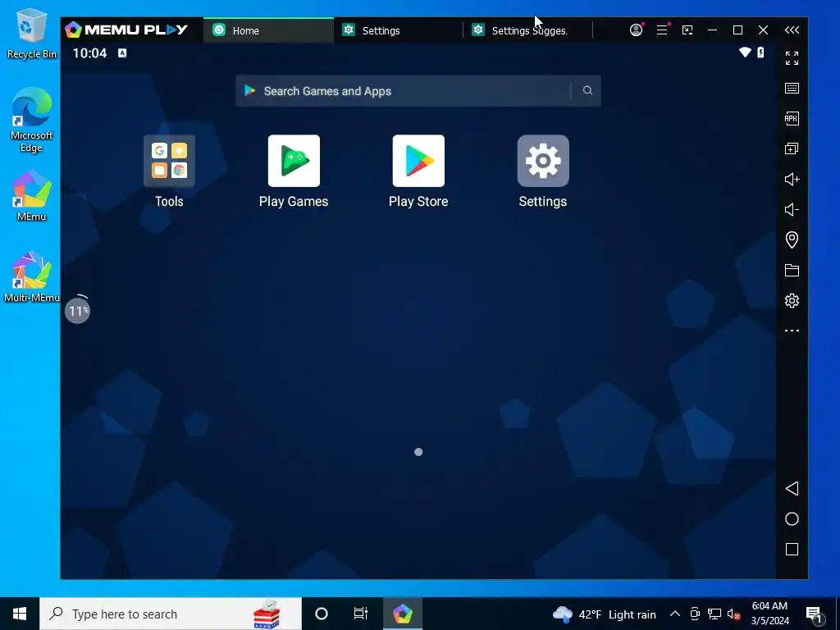Open the shared folder icon in sidebar
The image size is (840, 630).
tap(792, 270)
